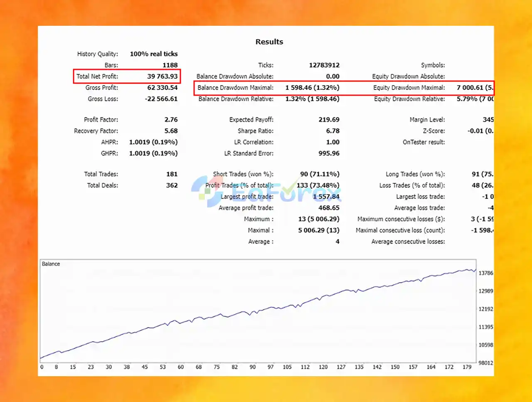Click the Short Trades won value 90 (71.11%)
The height and width of the screenshot is (402, 532).
tap(320, 174)
